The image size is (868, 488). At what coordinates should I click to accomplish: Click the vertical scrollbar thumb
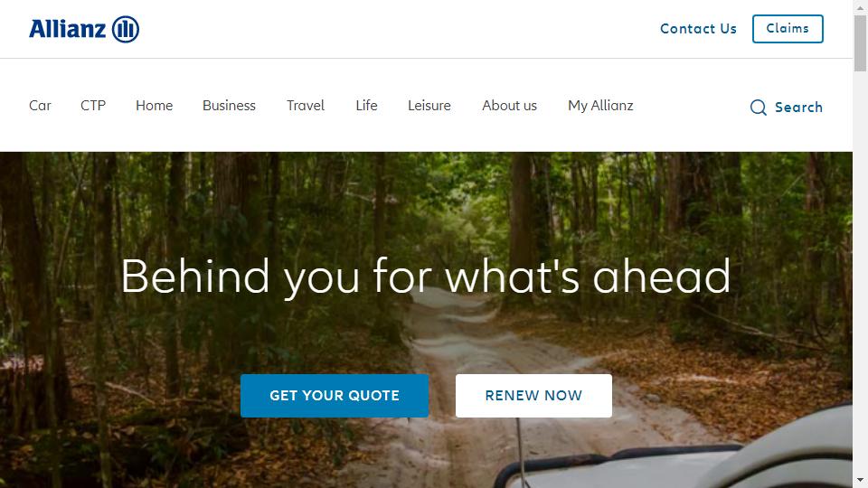point(860,43)
